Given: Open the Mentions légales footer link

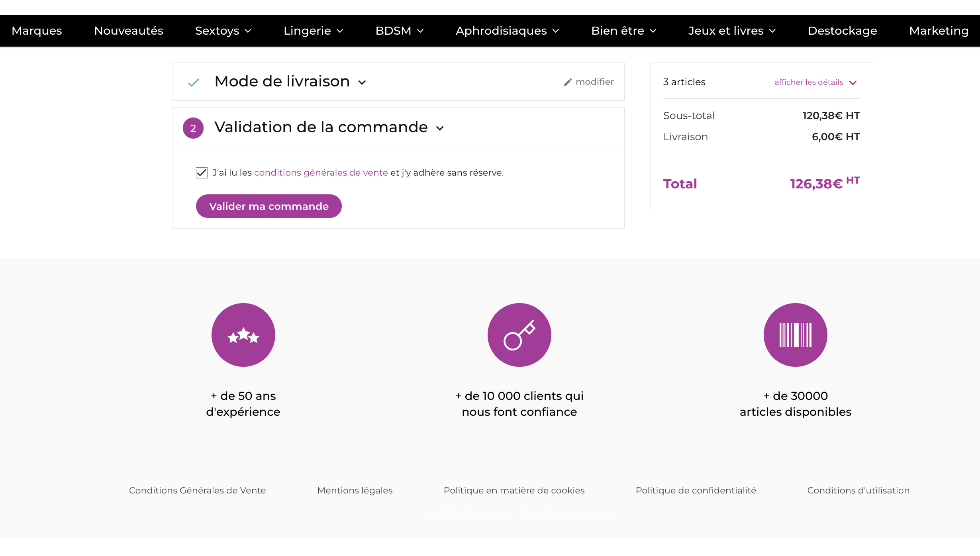Looking at the screenshot, I should click(355, 490).
